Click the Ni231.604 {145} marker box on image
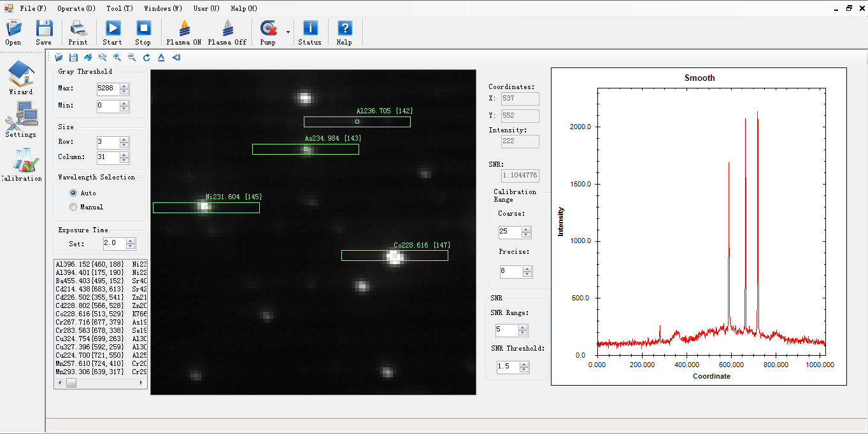The height and width of the screenshot is (434, 868). 206,207
